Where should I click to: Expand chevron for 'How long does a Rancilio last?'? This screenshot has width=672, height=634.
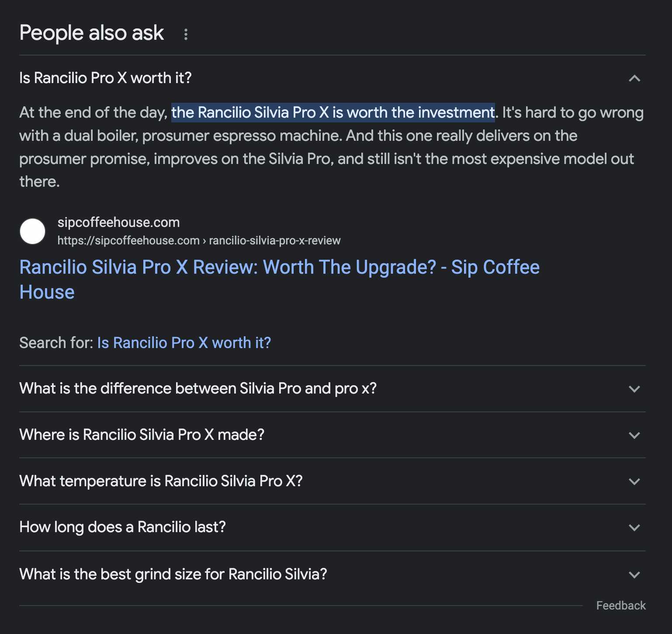click(634, 527)
